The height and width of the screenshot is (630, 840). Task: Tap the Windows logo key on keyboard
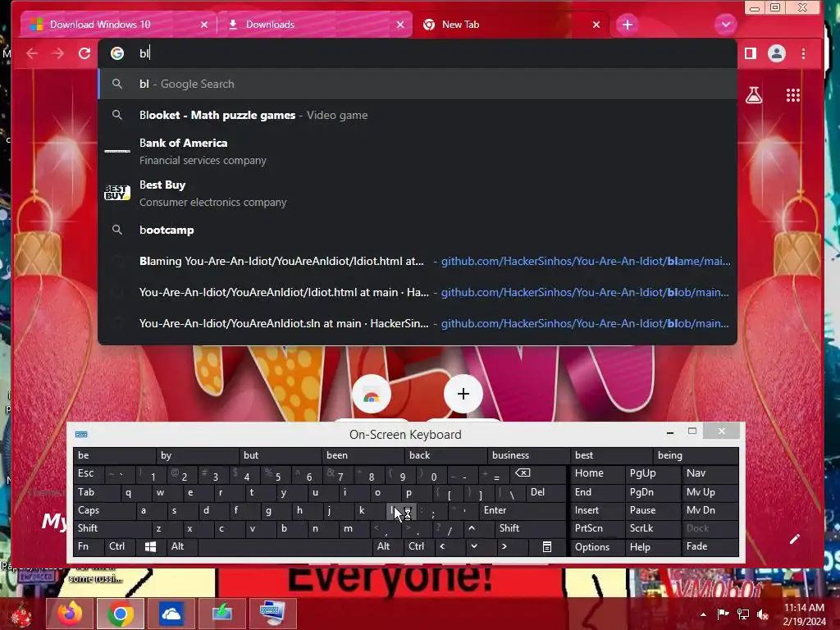pyautogui.click(x=151, y=546)
